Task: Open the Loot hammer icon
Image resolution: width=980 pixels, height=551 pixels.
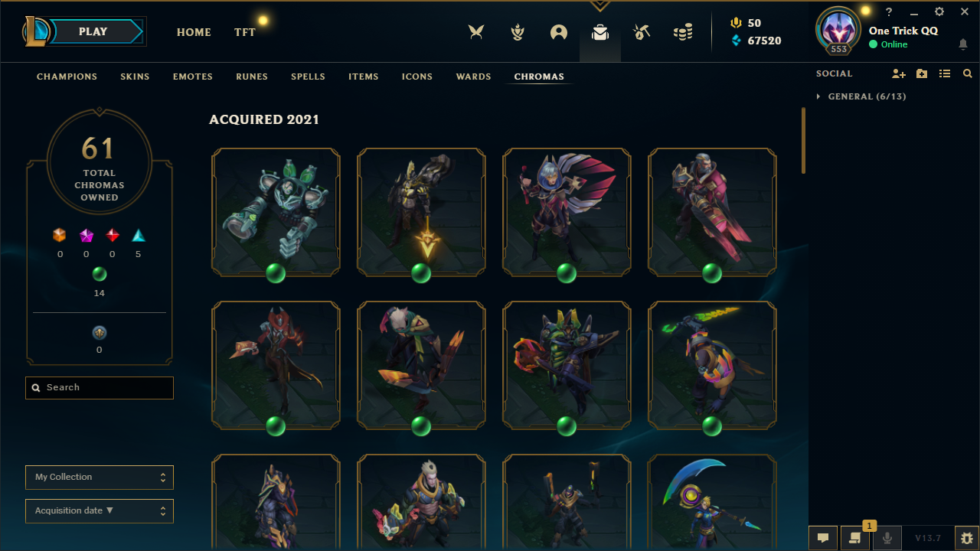Action: tap(642, 32)
